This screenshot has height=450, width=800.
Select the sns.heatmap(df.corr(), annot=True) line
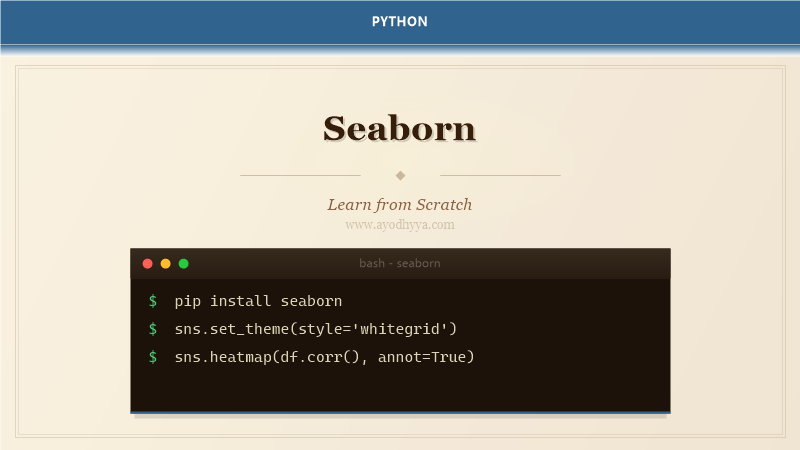pos(324,357)
